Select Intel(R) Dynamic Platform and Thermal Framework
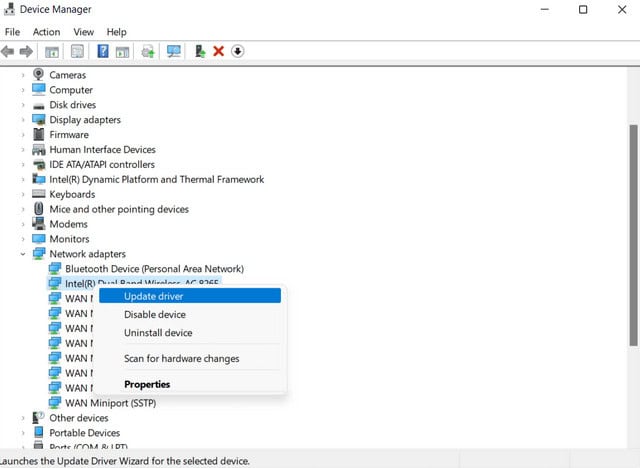 tap(157, 179)
